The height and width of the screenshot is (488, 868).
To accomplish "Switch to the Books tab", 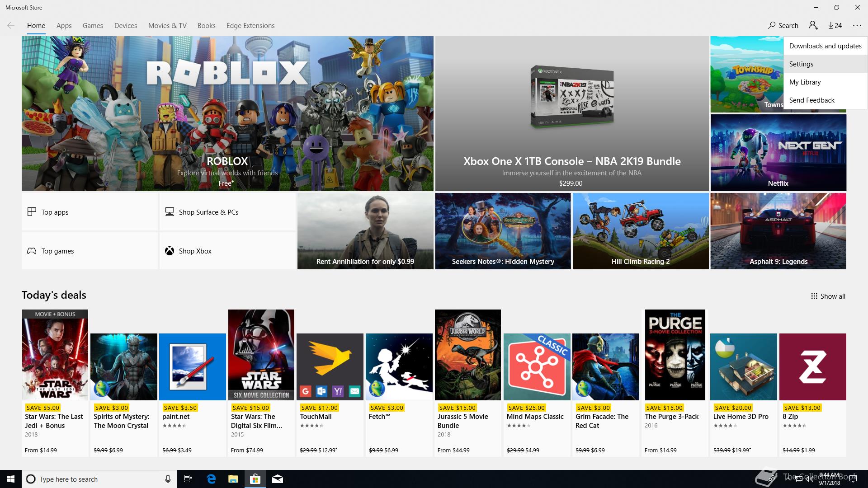I will pyautogui.click(x=206, y=26).
